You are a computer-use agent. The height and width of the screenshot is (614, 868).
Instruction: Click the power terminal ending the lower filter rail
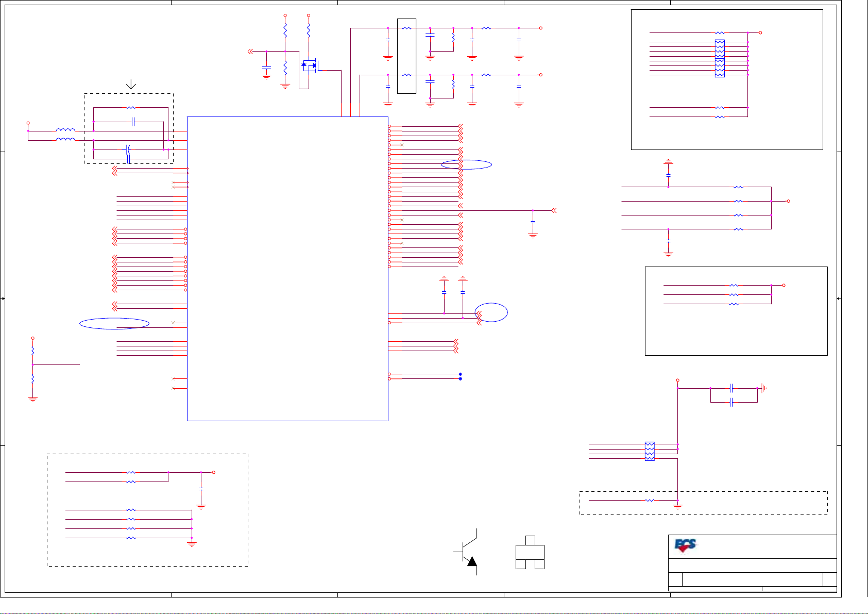click(x=541, y=75)
